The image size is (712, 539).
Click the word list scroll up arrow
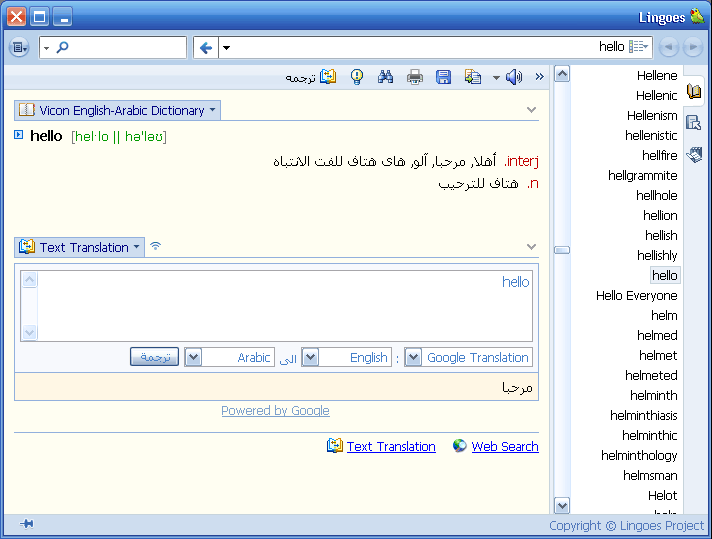pos(562,74)
